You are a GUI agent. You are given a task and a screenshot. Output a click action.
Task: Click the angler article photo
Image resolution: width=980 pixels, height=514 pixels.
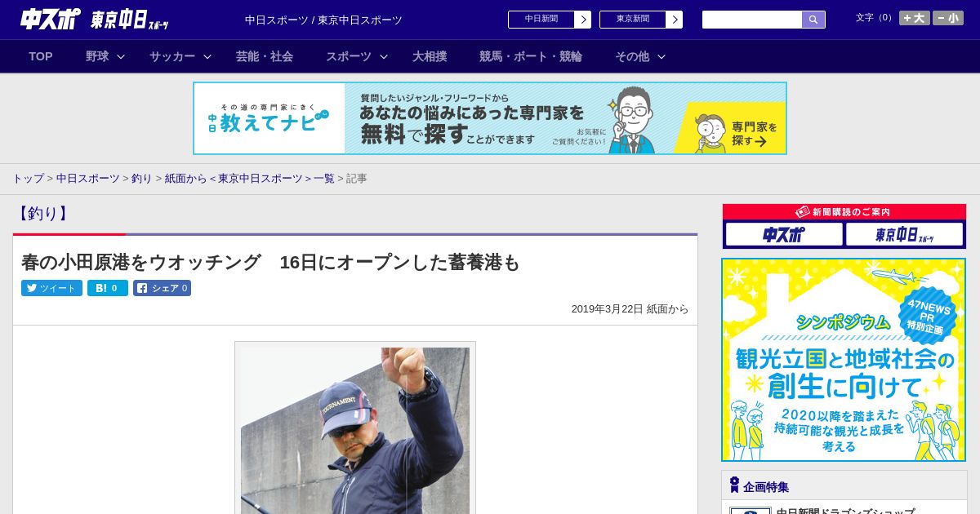[355, 430]
